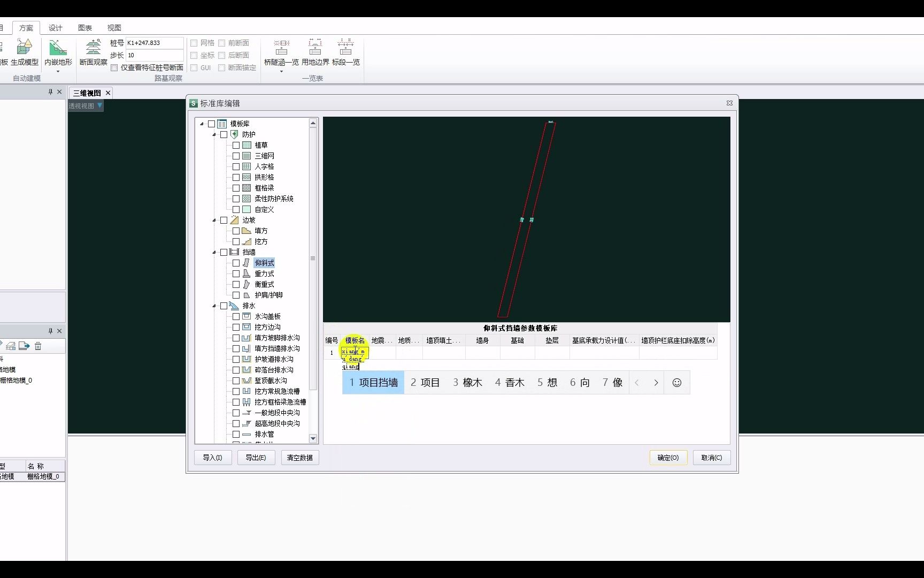Select the 挖方 slope icon
The height and width of the screenshot is (578, 924).
click(247, 241)
